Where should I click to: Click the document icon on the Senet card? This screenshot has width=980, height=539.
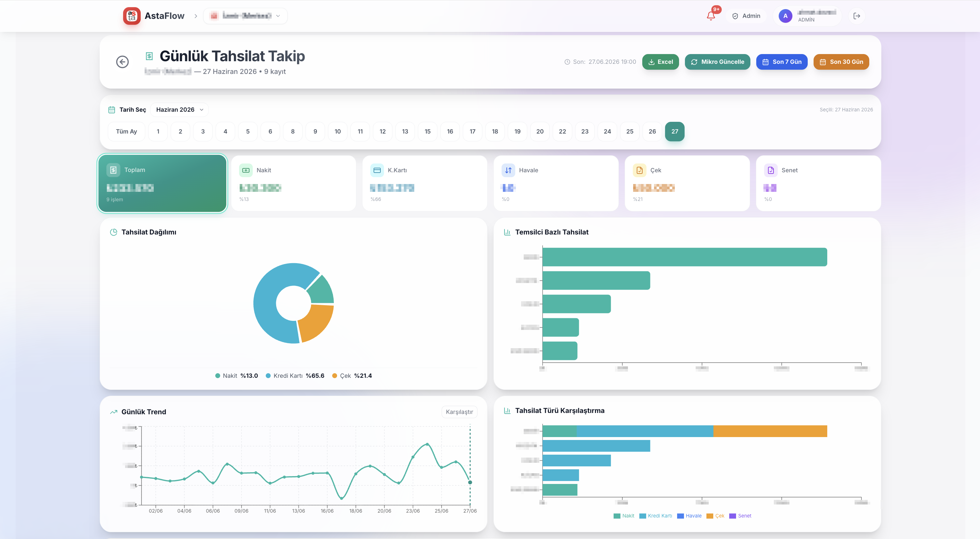pos(771,170)
